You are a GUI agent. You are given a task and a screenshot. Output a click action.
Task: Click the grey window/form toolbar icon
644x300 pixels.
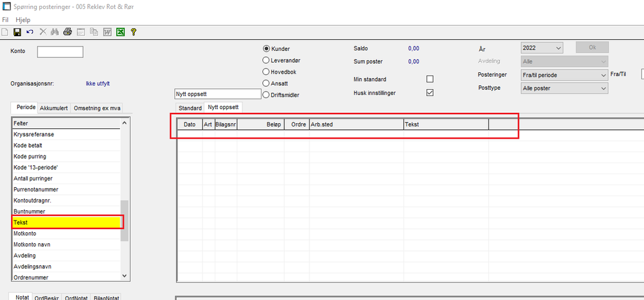click(81, 32)
